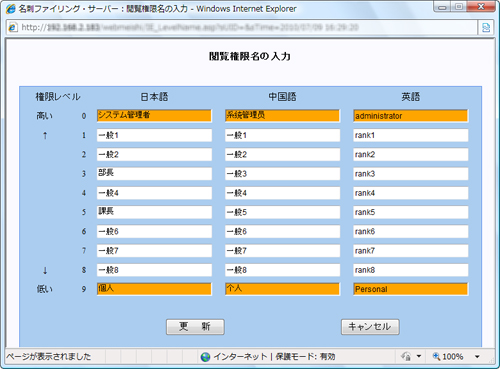Screen dimensions: 500x369
Task: Click the globe internet zone icon
Action: (x=205, y=357)
